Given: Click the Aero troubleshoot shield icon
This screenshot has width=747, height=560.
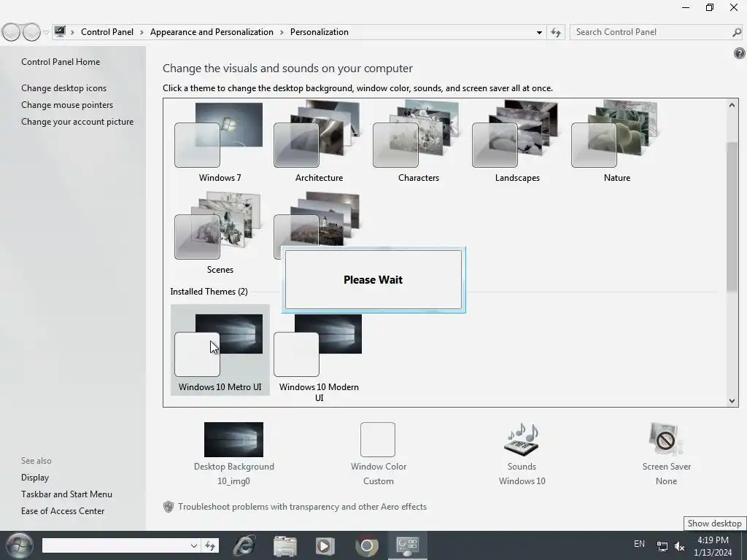Looking at the screenshot, I should coord(169,507).
